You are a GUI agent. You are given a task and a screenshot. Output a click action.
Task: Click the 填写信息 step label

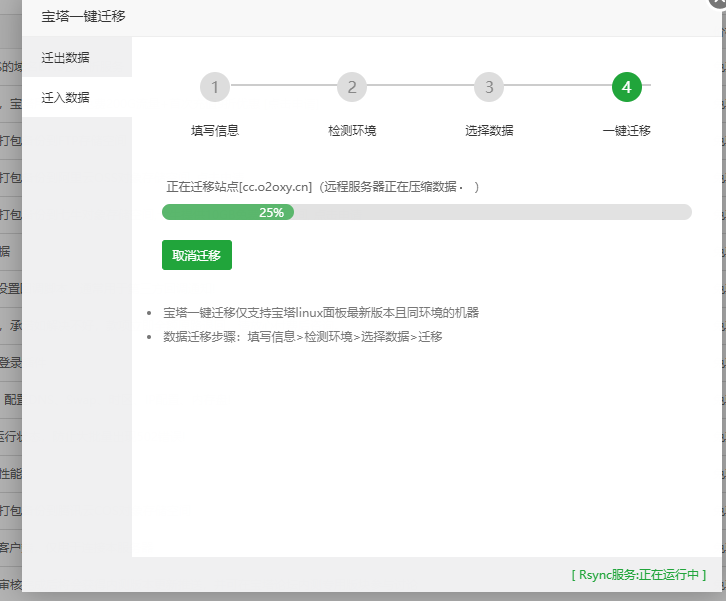(x=215, y=131)
